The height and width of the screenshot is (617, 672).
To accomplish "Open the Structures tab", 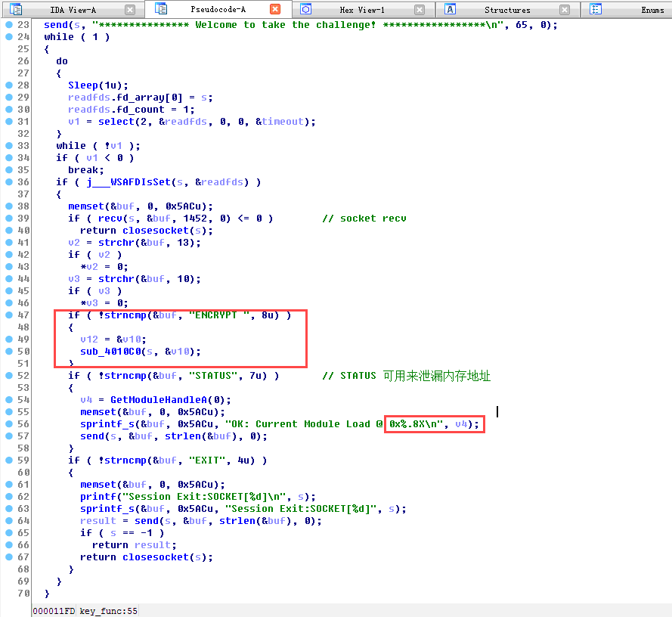I will pos(507,10).
